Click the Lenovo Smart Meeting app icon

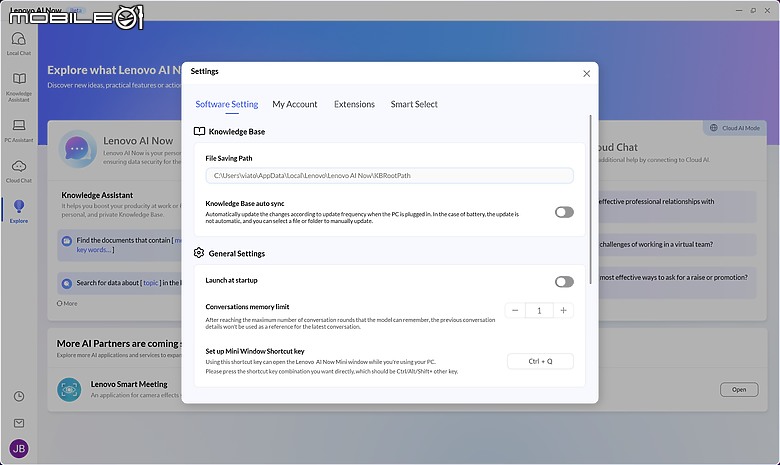pyautogui.click(x=69, y=389)
